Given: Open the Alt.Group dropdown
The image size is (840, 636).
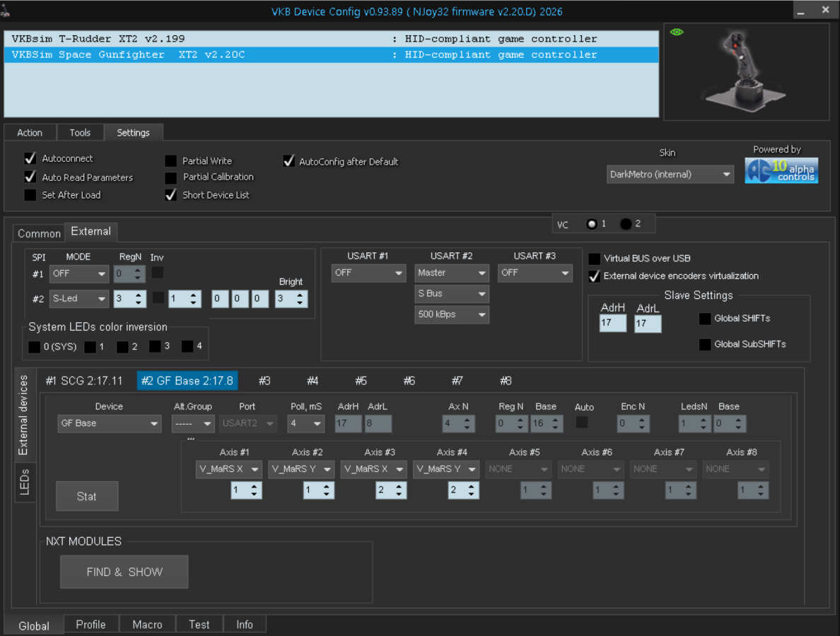Looking at the screenshot, I should (x=193, y=423).
